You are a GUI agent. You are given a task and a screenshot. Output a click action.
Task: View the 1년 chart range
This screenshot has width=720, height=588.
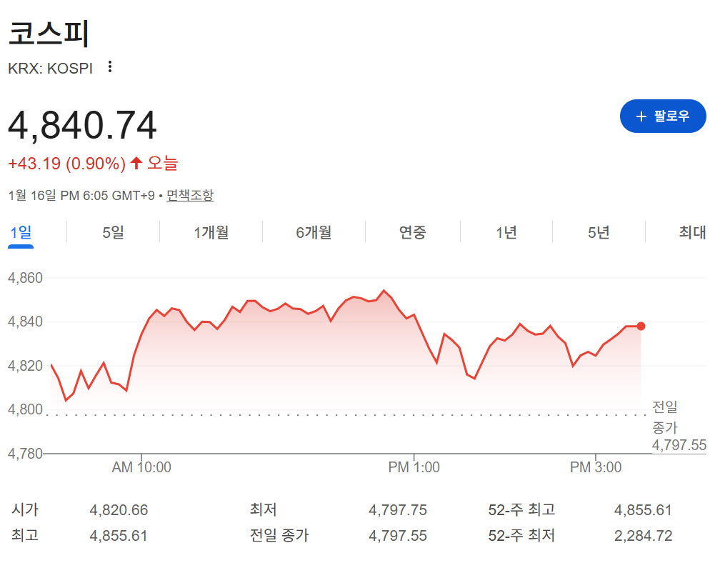point(506,232)
